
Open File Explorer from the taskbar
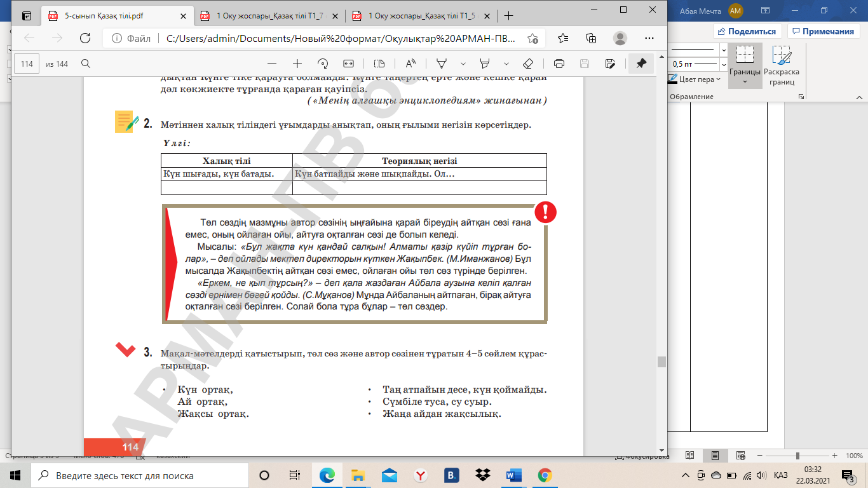point(358,475)
